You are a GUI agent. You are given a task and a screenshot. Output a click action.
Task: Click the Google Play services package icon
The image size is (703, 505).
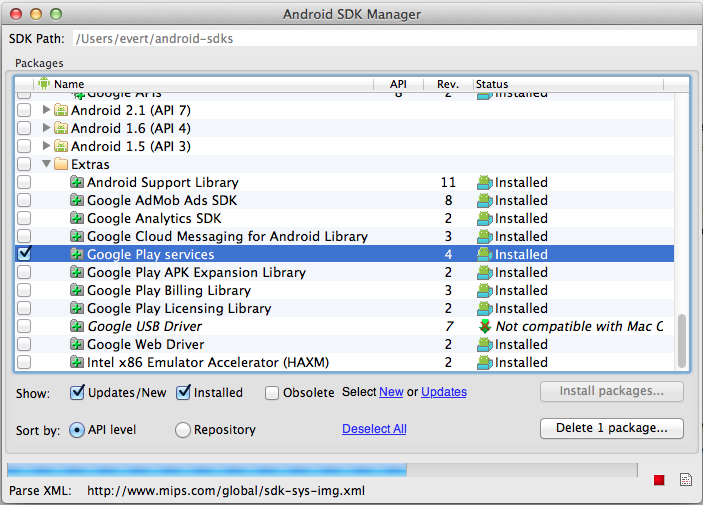click(x=77, y=255)
